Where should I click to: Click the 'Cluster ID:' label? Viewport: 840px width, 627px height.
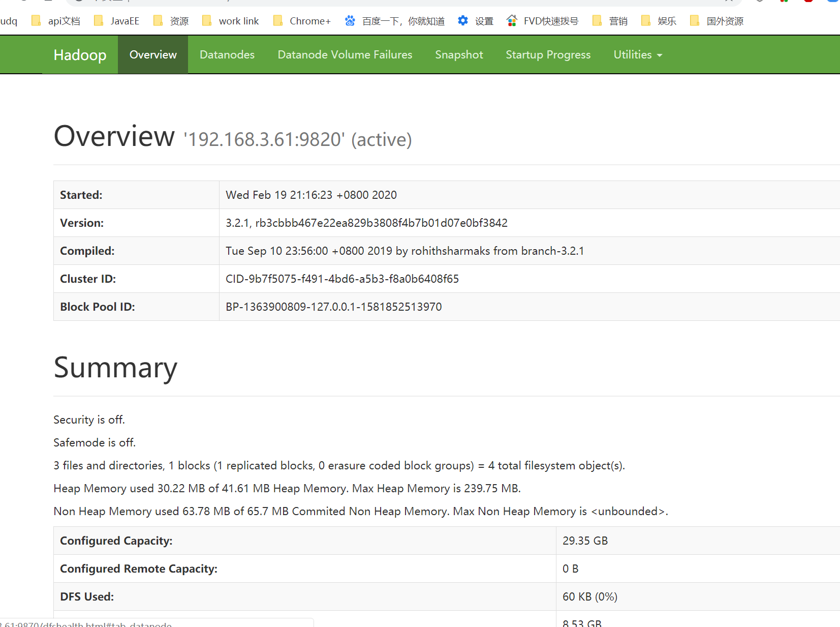point(88,279)
